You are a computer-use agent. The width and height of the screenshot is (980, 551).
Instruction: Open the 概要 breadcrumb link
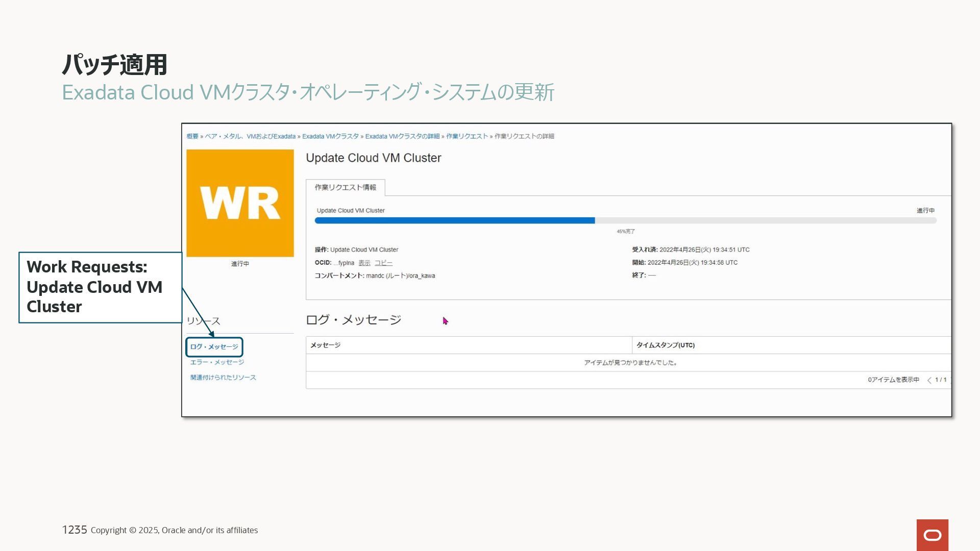[x=192, y=136]
